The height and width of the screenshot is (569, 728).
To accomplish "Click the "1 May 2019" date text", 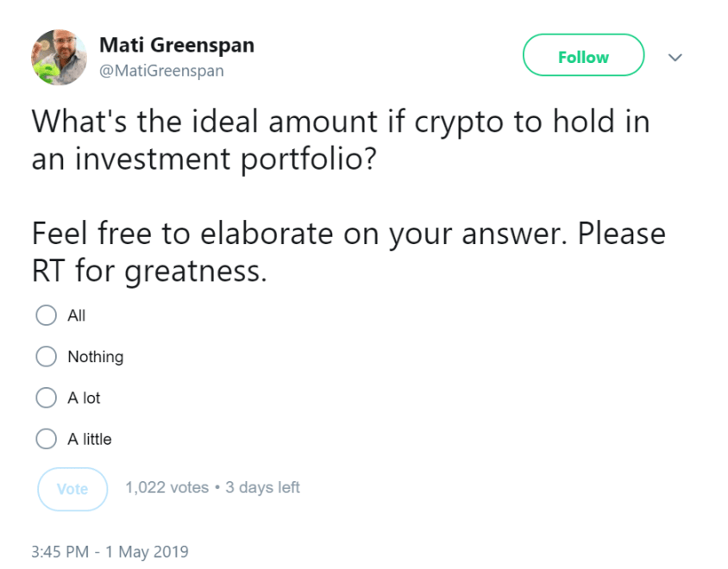I will (147, 552).
